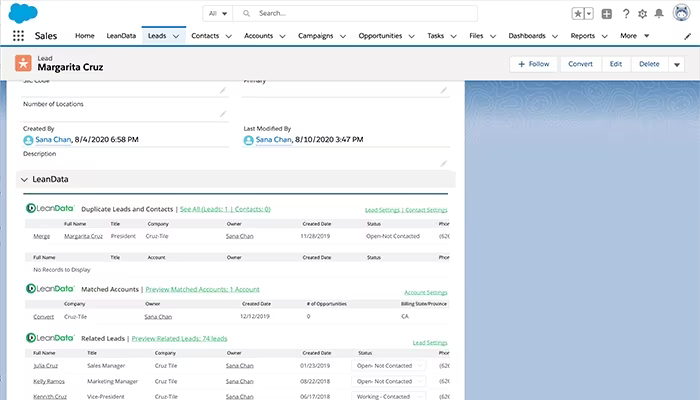Image resolution: width=700 pixels, height=400 pixels.
Task: Expand the Leads tab dropdown chevron
Action: pyautogui.click(x=176, y=36)
